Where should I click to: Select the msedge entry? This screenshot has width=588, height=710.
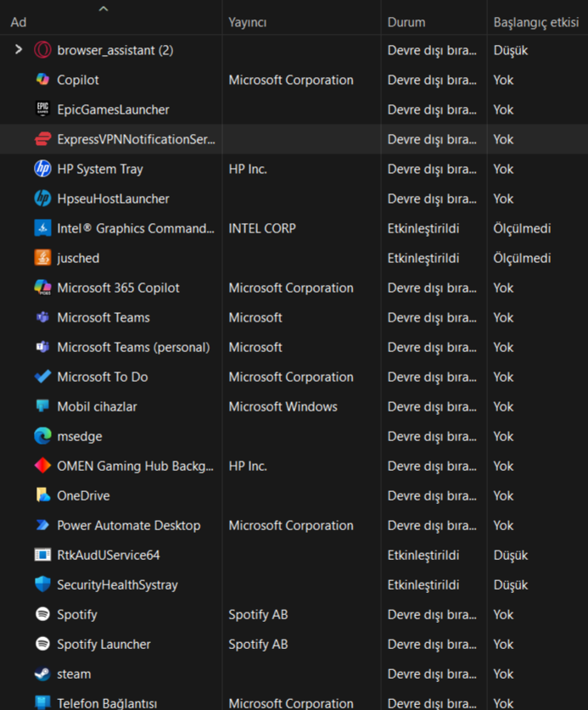(x=80, y=436)
